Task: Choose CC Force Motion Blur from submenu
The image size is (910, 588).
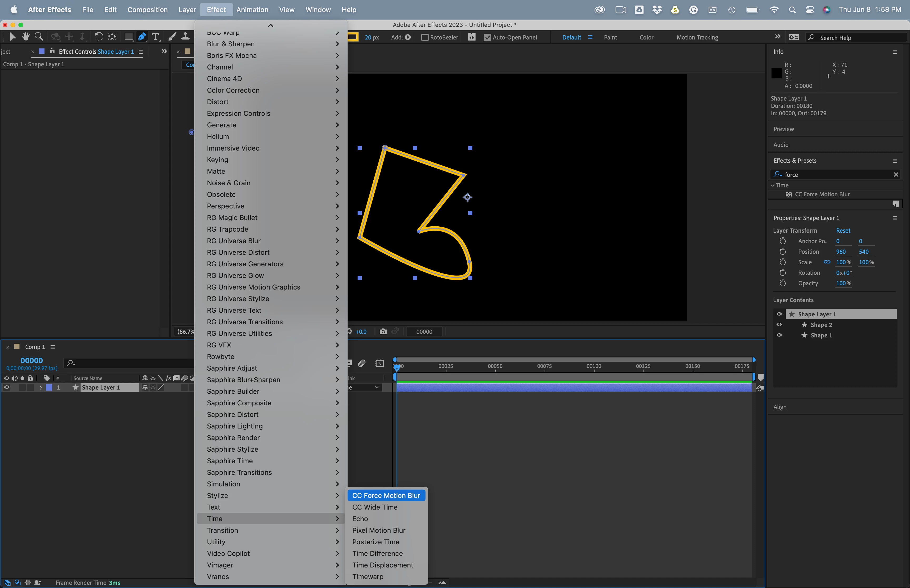Action: click(x=386, y=496)
